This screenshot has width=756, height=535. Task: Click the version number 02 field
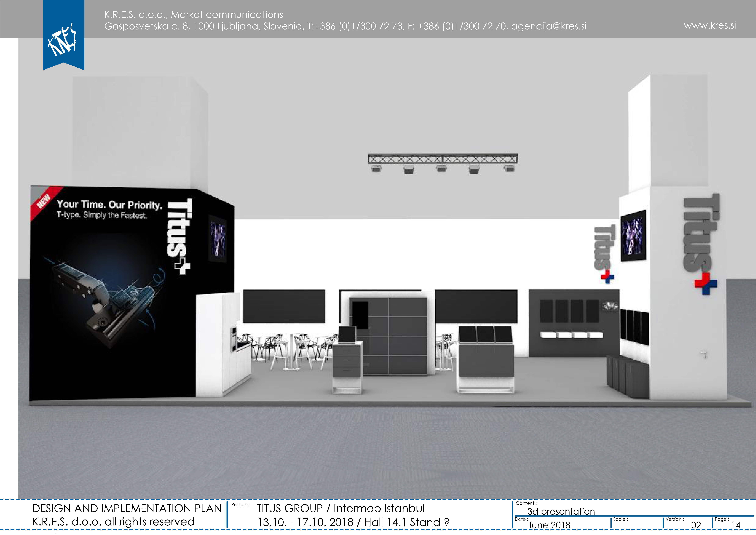click(696, 525)
